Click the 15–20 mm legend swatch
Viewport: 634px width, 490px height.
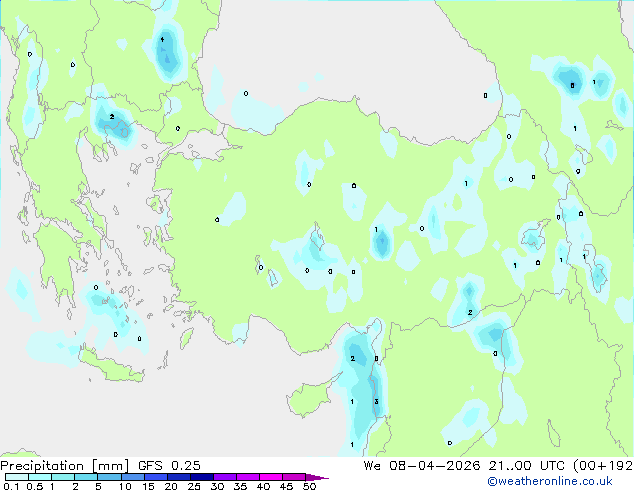(x=155, y=477)
